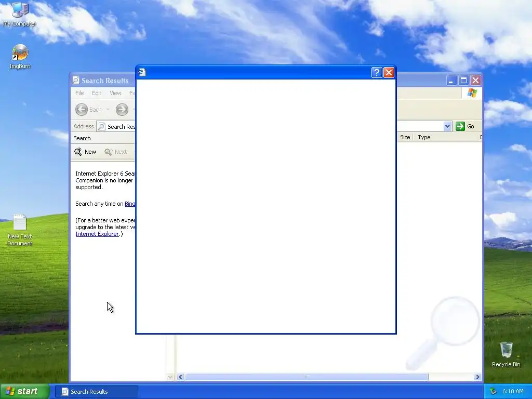Click the clock showing 6:10 AM

click(513, 392)
